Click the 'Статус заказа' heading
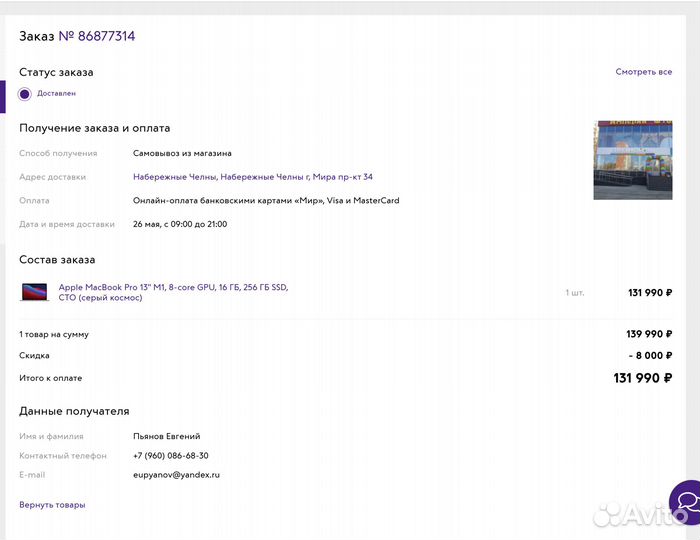700x540 pixels. click(x=56, y=72)
